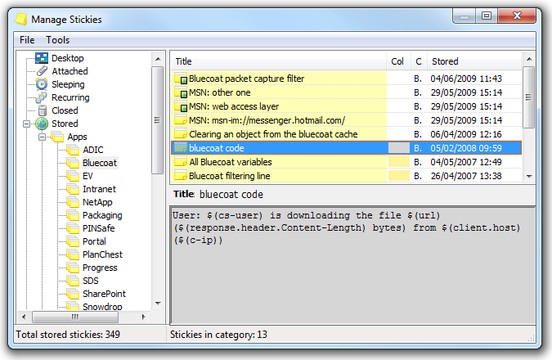This screenshot has width=552, height=360.
Task: Click color swatch of All Bluecoat variables
Action: point(399,162)
